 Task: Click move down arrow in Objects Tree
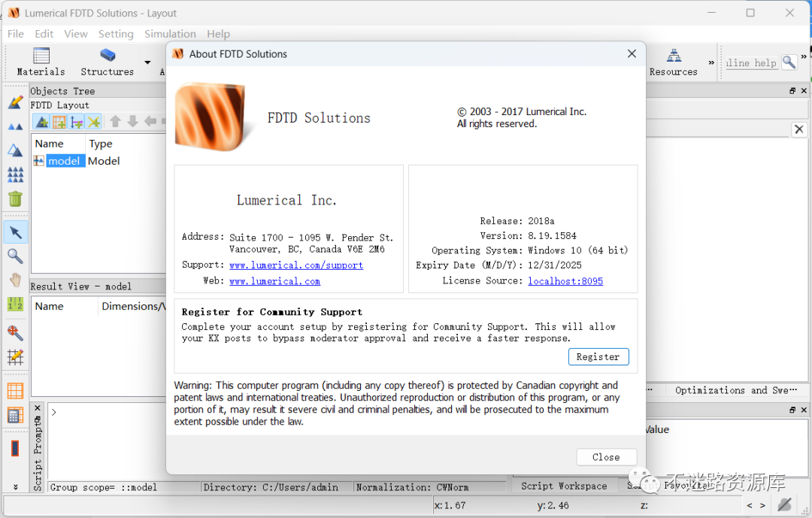132,122
